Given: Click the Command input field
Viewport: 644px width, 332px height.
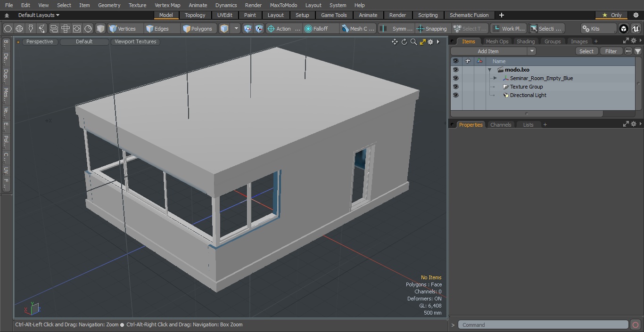Looking at the screenshot, I should pyautogui.click(x=543, y=325).
